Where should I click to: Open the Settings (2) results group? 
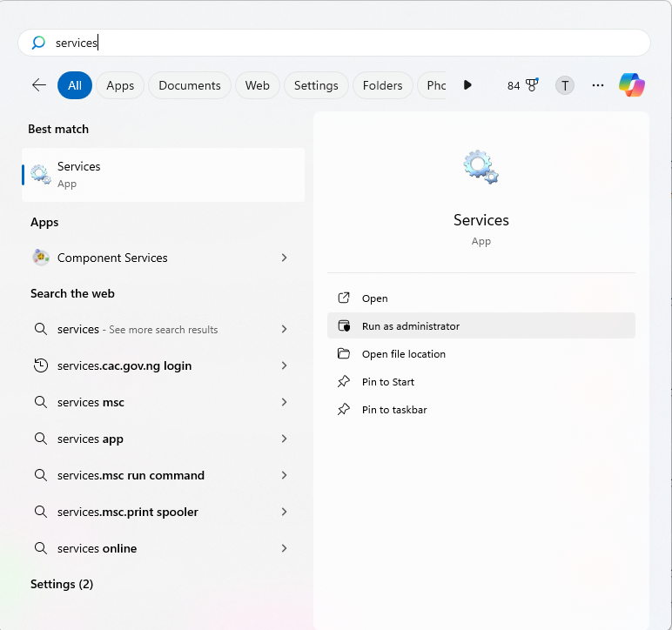(62, 584)
